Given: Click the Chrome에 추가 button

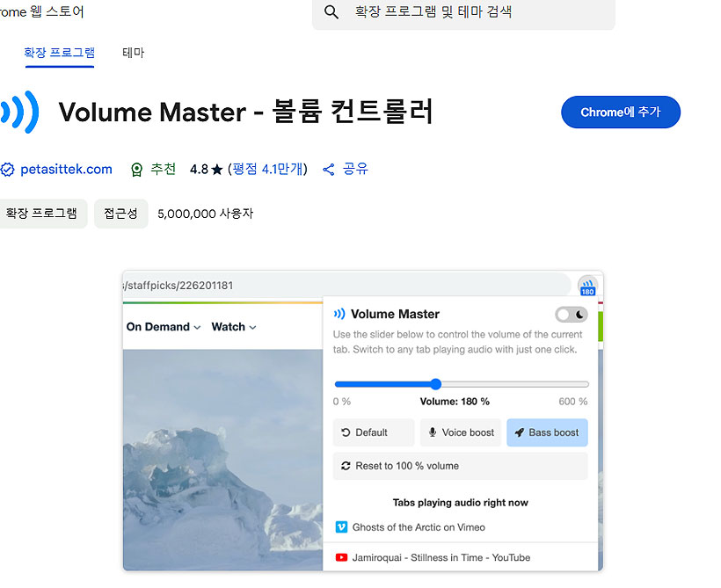Looking at the screenshot, I should pyautogui.click(x=620, y=112).
